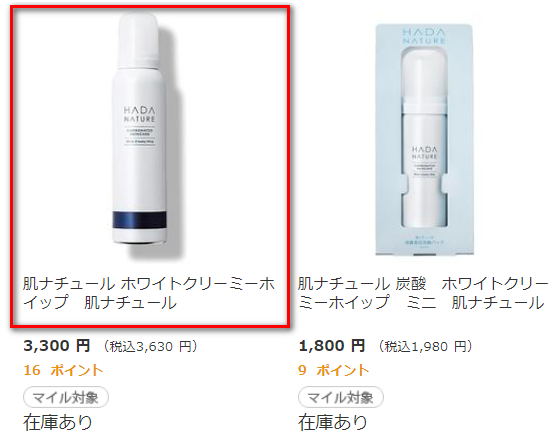Click the 税込3,630 円 tax-included price
Screen dimensions: 557x438
(x=150, y=346)
